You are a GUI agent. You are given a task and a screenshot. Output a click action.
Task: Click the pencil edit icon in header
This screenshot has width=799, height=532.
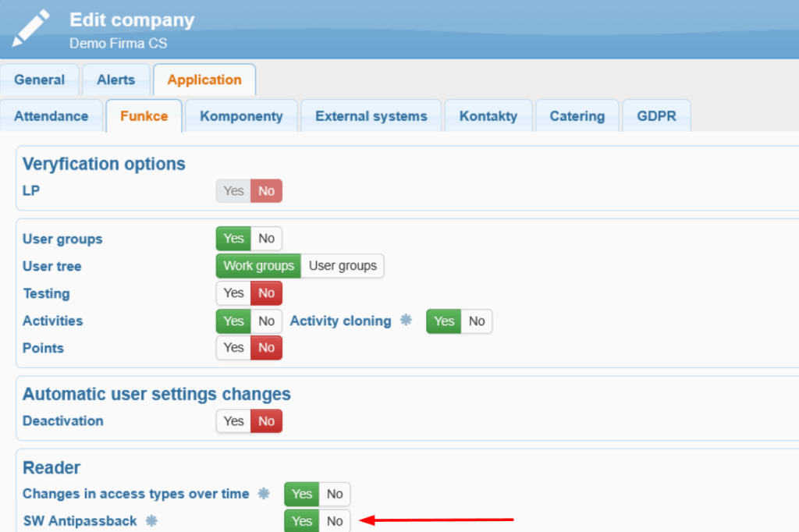click(31, 29)
